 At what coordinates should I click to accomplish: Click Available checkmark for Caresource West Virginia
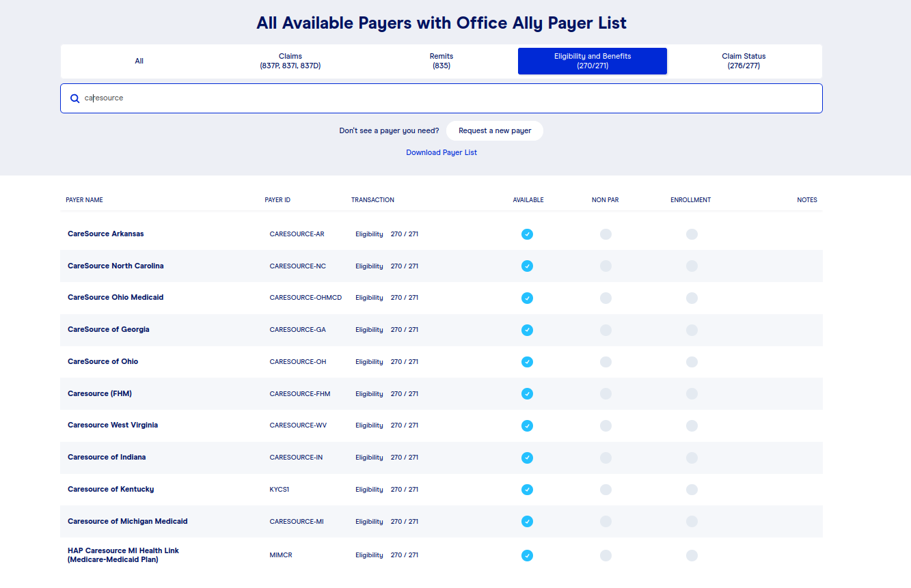click(x=527, y=425)
